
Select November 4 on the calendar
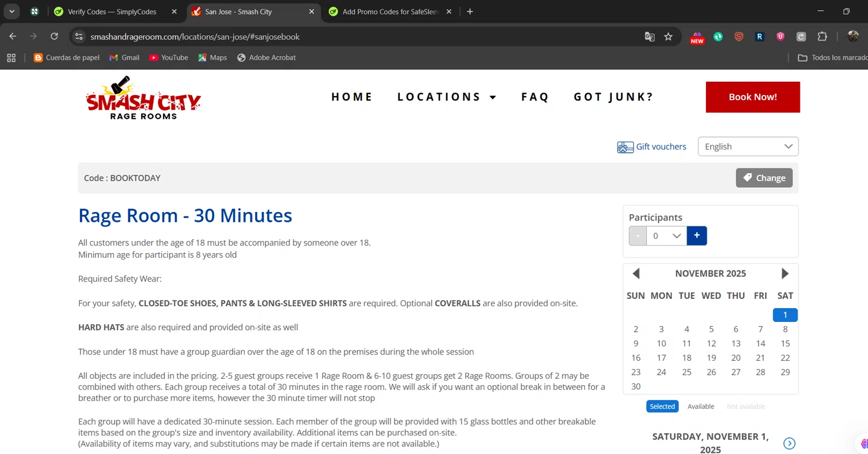[686, 329]
